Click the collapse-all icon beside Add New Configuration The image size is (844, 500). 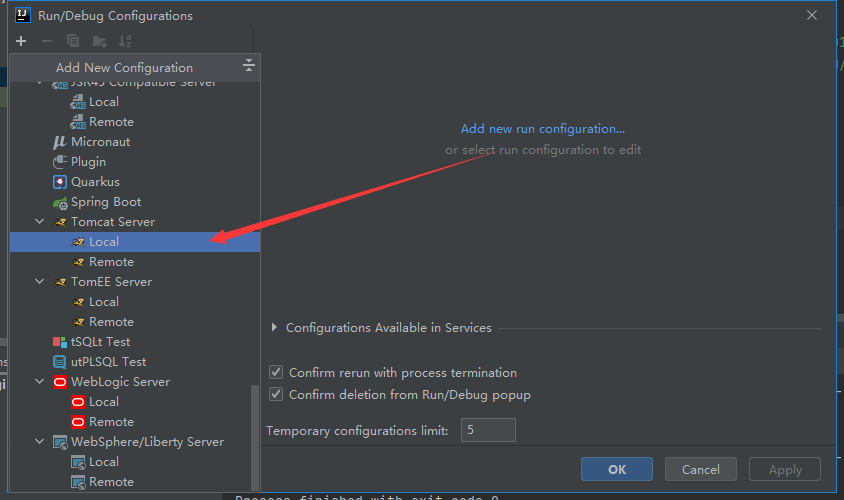tap(248, 66)
